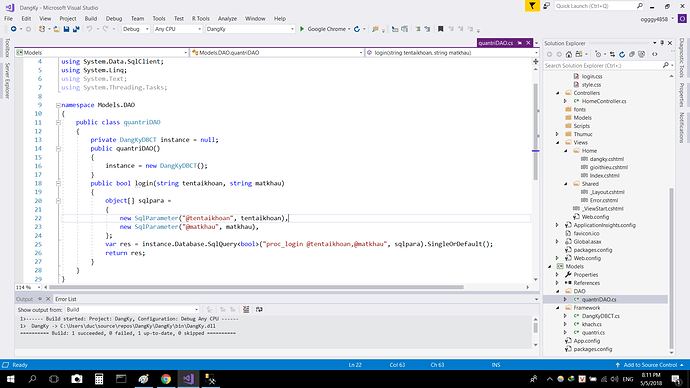The image size is (690, 388).
Task: Open the Toolbox side tab
Action: (x=7, y=48)
